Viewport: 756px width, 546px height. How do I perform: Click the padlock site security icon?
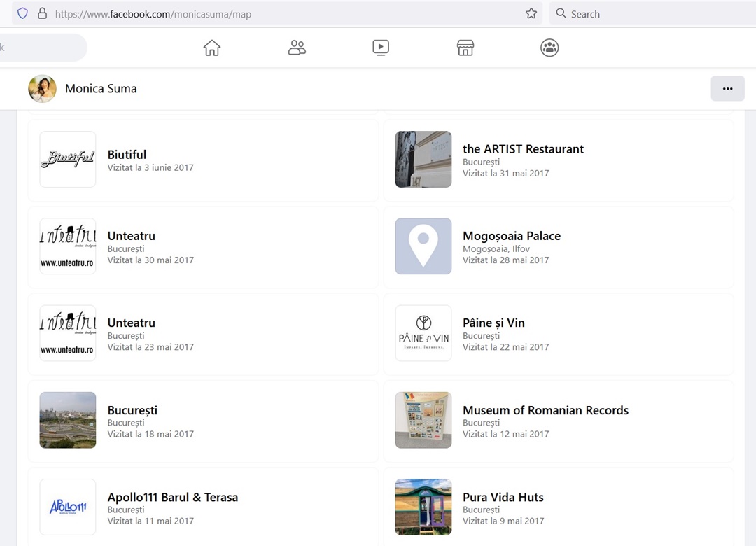[42, 13]
